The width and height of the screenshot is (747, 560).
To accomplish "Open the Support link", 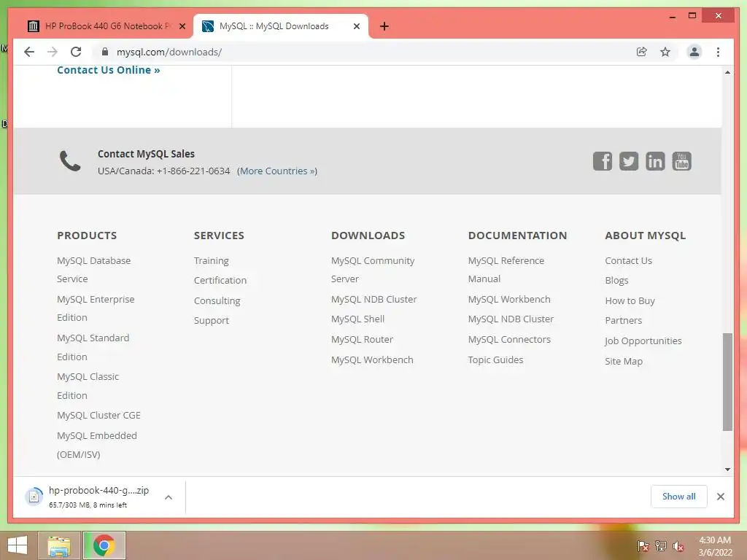I will tap(211, 321).
